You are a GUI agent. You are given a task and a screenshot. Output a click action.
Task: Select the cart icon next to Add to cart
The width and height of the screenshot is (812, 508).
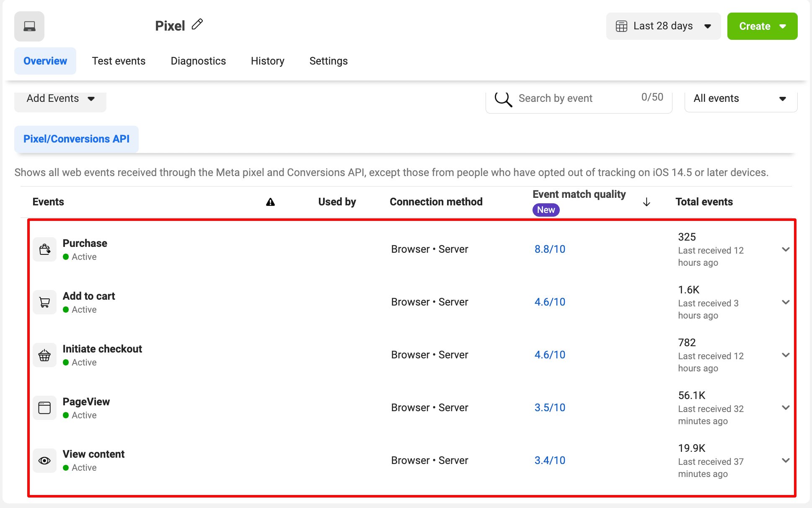(44, 302)
